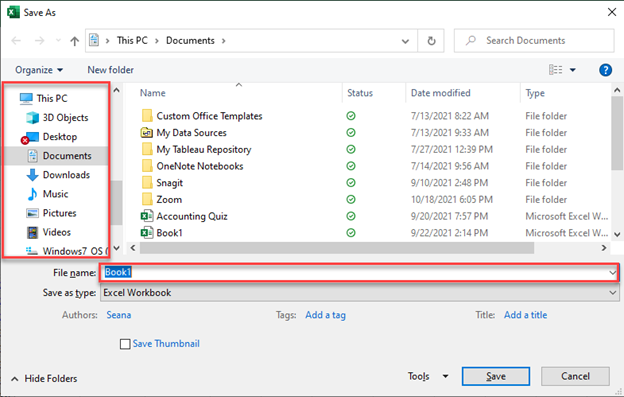Viewport: 624px width, 397px height.
Task: Open the Save as type dropdown
Action: (360, 293)
